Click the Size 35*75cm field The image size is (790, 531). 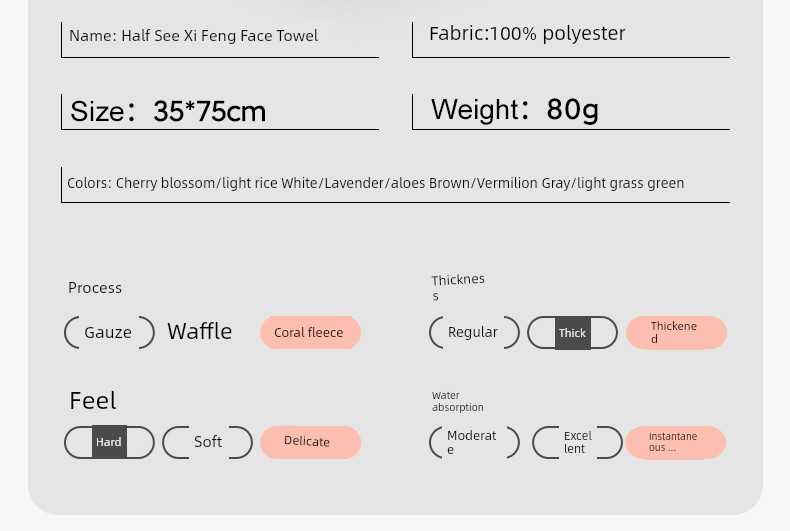pos(220,112)
